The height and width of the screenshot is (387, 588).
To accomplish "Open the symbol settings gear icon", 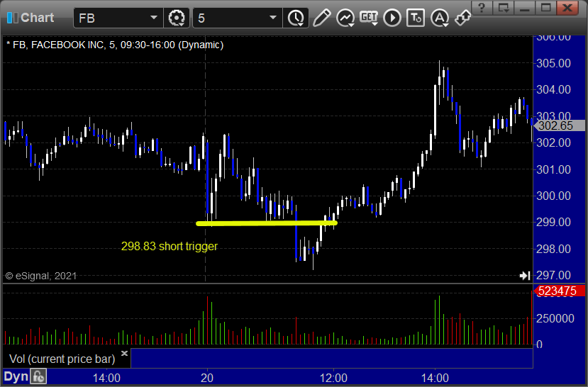I will pos(176,18).
